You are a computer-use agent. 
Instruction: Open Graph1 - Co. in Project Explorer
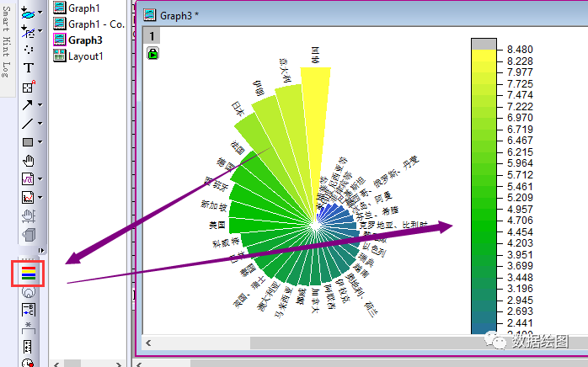click(89, 24)
